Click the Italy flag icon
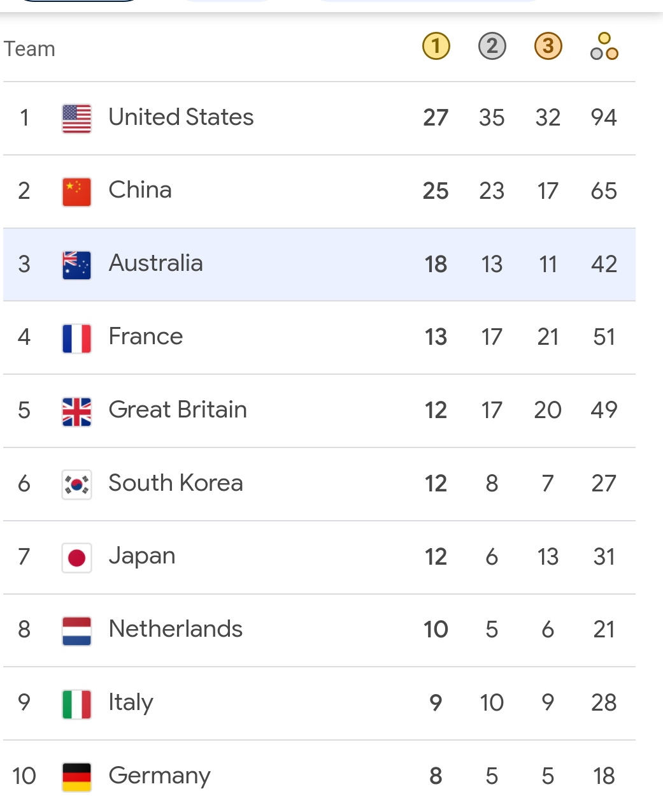 [x=76, y=704]
